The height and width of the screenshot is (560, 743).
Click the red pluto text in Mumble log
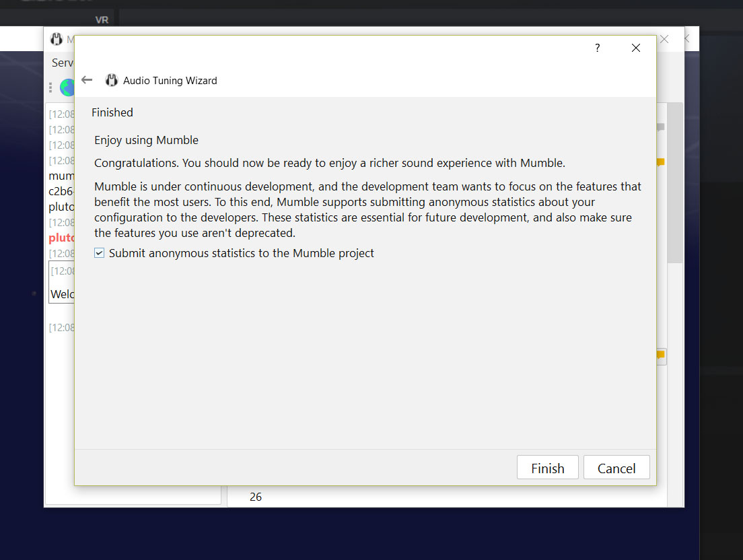point(62,238)
